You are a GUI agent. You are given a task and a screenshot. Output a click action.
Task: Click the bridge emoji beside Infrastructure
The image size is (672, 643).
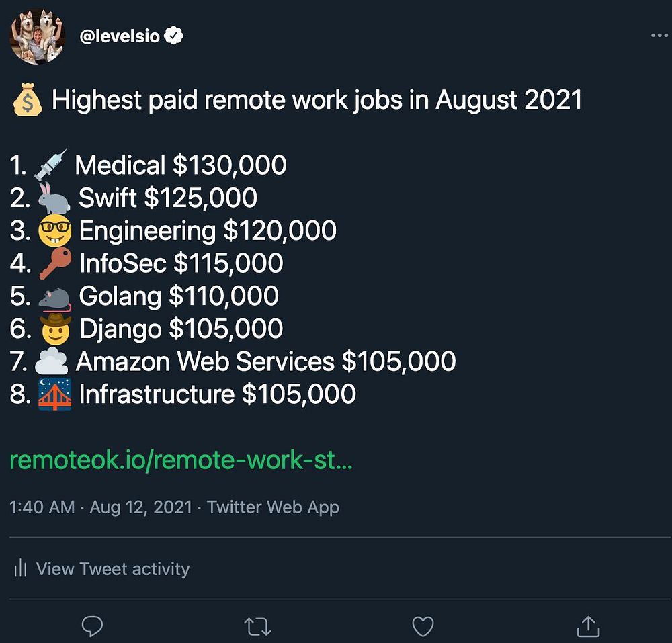54,395
